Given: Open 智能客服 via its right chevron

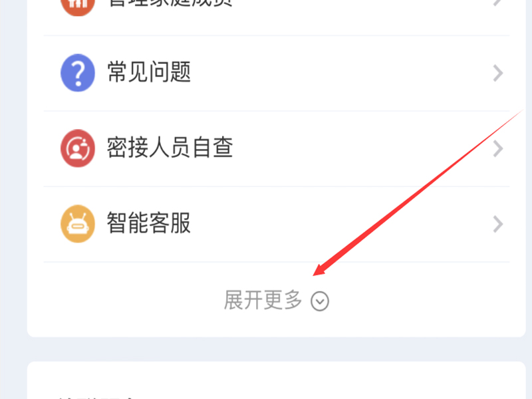Looking at the screenshot, I should pyautogui.click(x=497, y=224).
